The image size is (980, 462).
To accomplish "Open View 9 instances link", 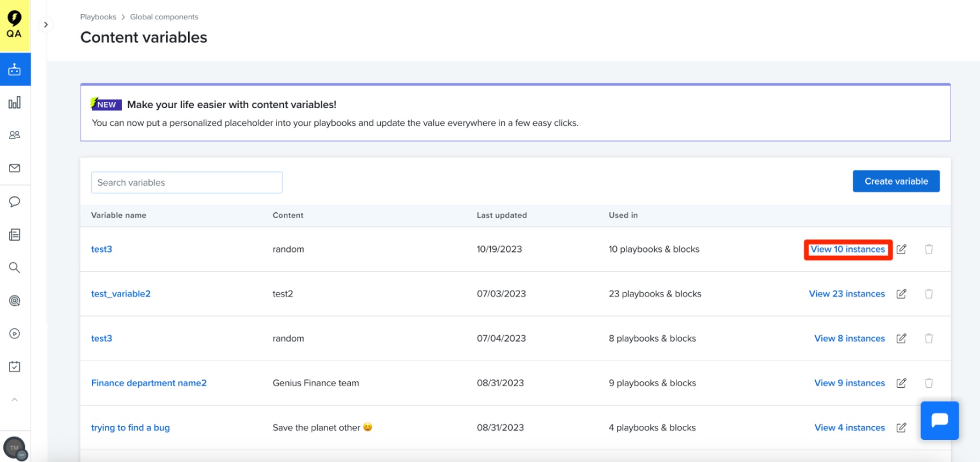I will [850, 383].
